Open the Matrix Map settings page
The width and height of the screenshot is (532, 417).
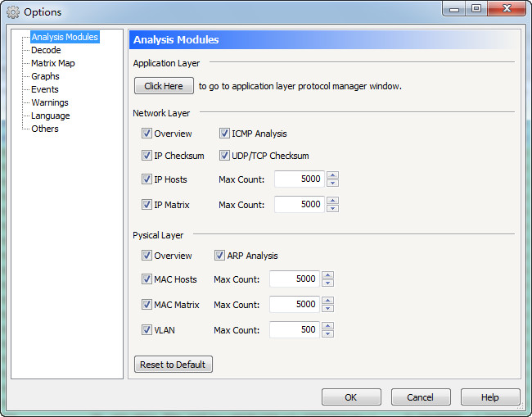(52, 63)
